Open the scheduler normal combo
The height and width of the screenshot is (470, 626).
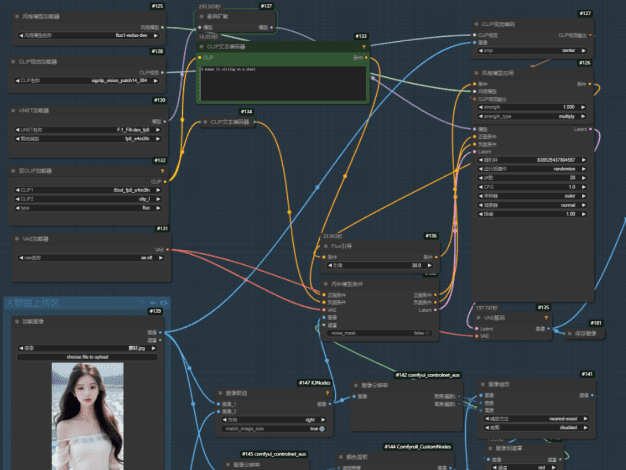coord(532,205)
